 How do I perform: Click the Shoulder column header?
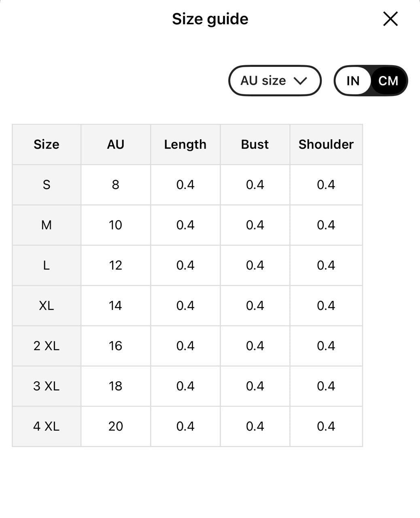[x=326, y=144]
